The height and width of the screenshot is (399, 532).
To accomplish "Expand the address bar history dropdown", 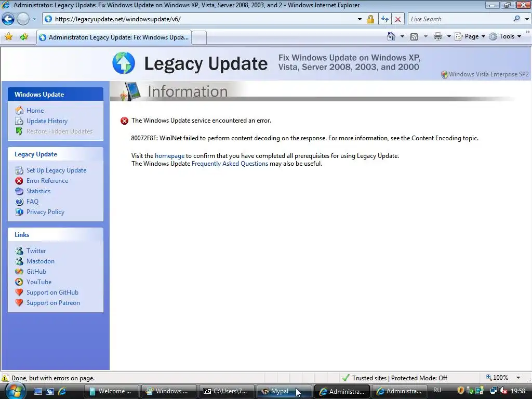I will (x=360, y=19).
